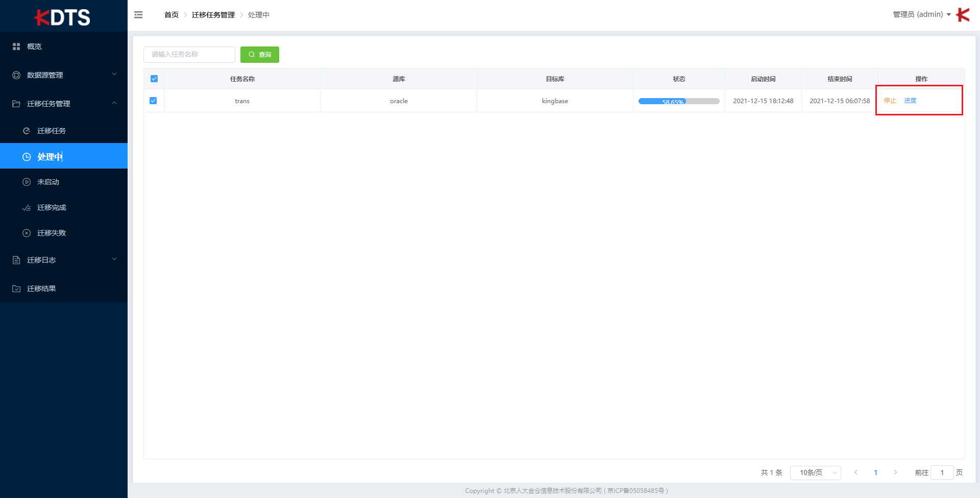Collapse the 迁移任务管理 section
The image size is (980, 498).
(115, 103)
